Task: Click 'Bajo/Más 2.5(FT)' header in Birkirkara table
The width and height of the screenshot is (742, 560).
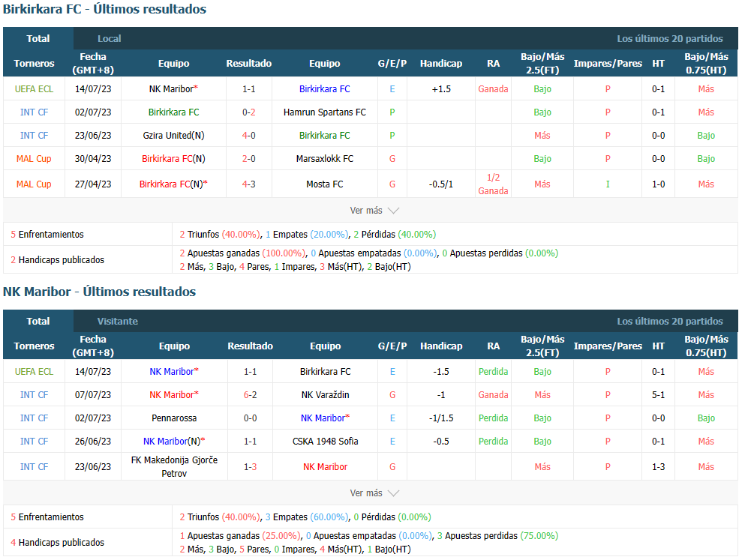Action: (542, 64)
